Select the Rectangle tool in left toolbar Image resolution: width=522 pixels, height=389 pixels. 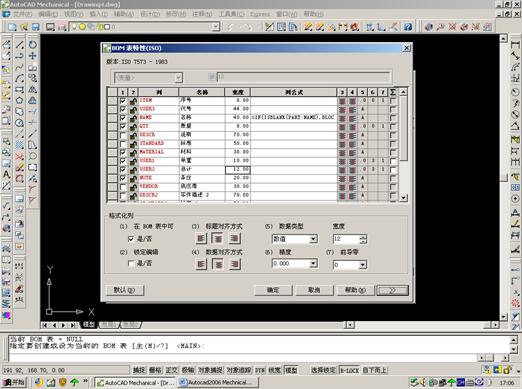tap(19, 89)
